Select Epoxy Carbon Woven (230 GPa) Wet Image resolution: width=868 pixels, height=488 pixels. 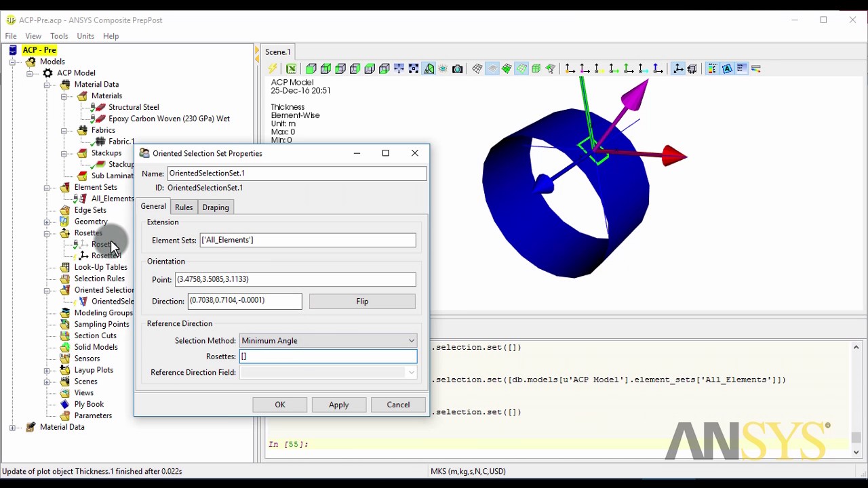click(169, 119)
